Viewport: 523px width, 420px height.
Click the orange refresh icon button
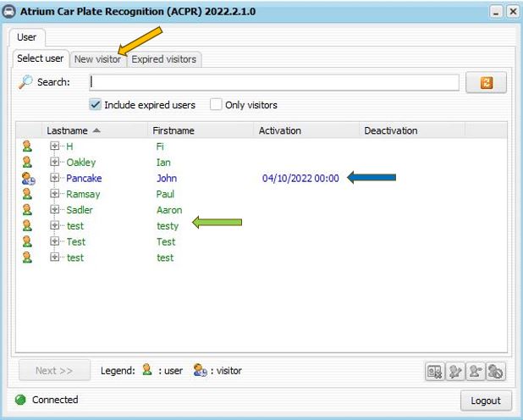pyautogui.click(x=486, y=82)
